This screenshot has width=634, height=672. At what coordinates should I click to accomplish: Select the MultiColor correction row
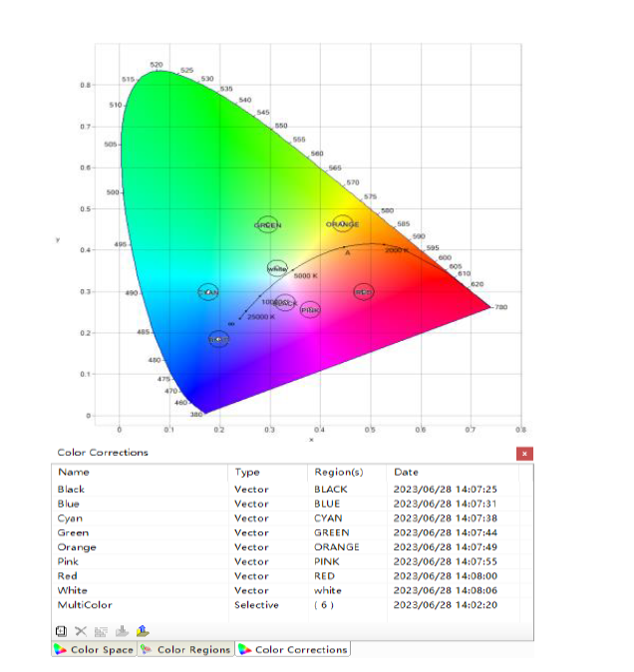293,605
